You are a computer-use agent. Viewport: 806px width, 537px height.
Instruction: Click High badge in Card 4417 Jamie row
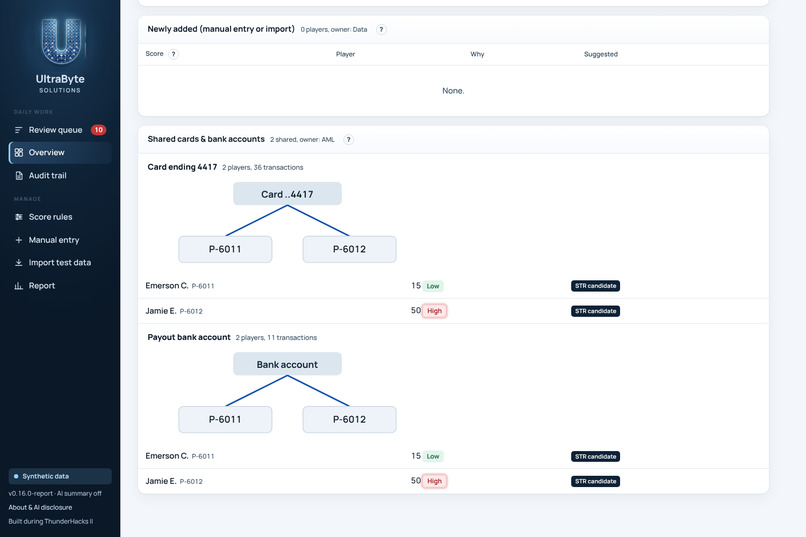434,311
